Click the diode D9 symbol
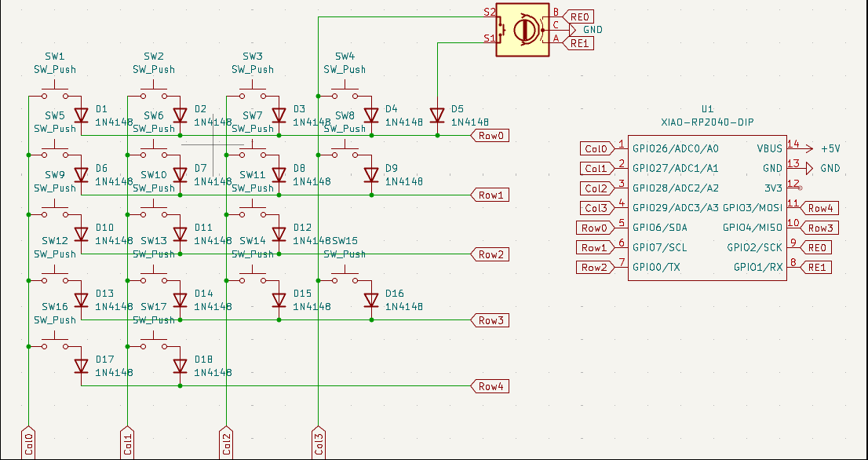 372,174
